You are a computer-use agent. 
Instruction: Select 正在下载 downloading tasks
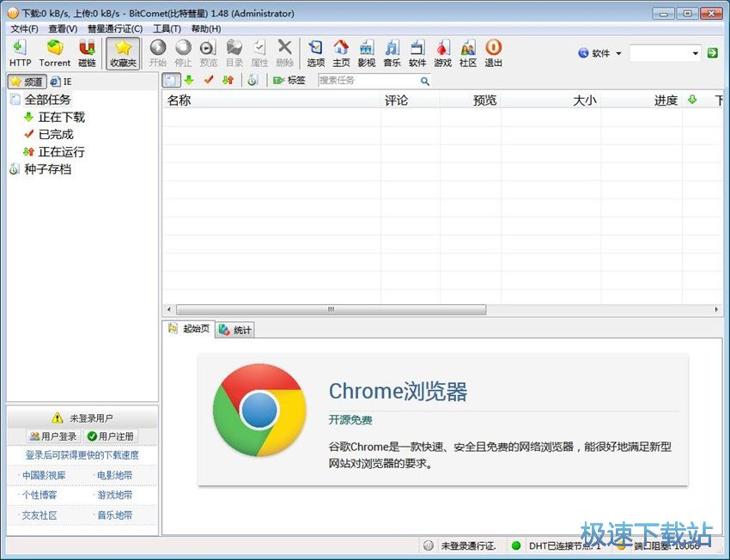pos(62,117)
